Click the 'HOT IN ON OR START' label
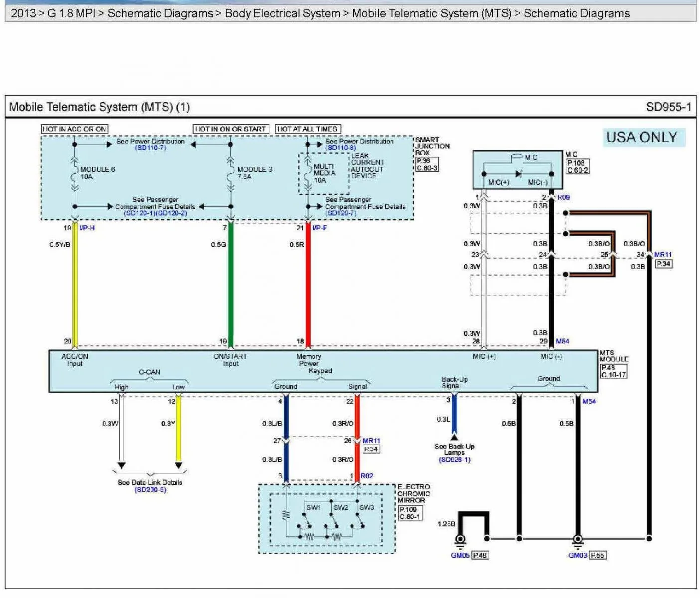 tap(231, 129)
